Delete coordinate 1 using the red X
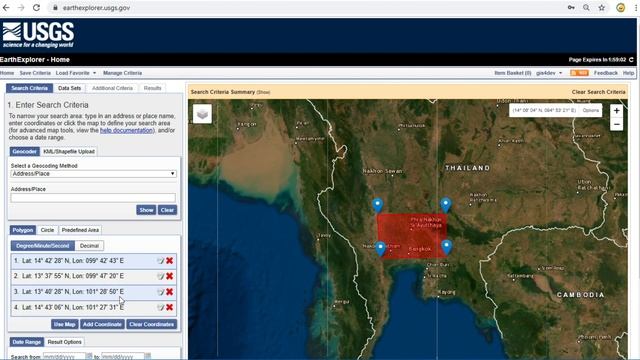This screenshot has height=360, width=640. (x=170, y=260)
